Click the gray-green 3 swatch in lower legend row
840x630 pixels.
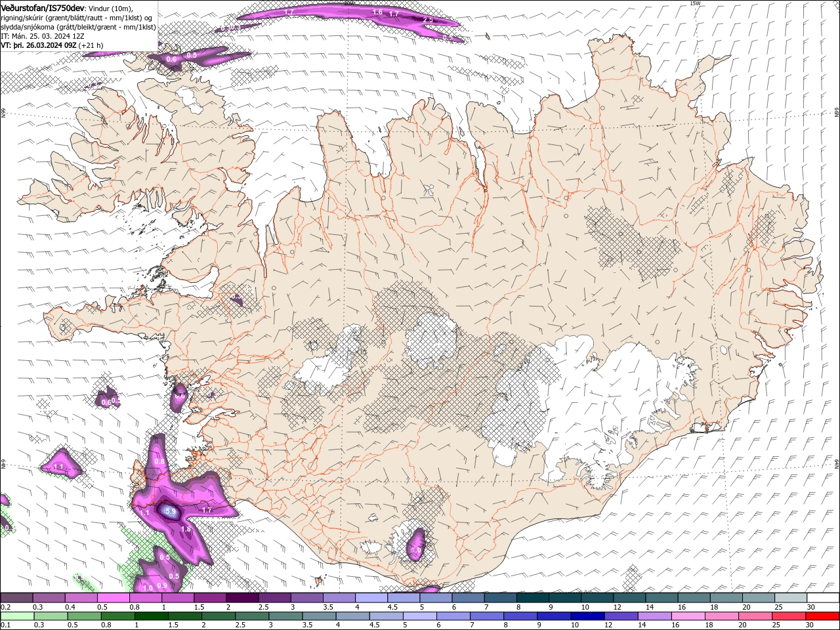285,616
